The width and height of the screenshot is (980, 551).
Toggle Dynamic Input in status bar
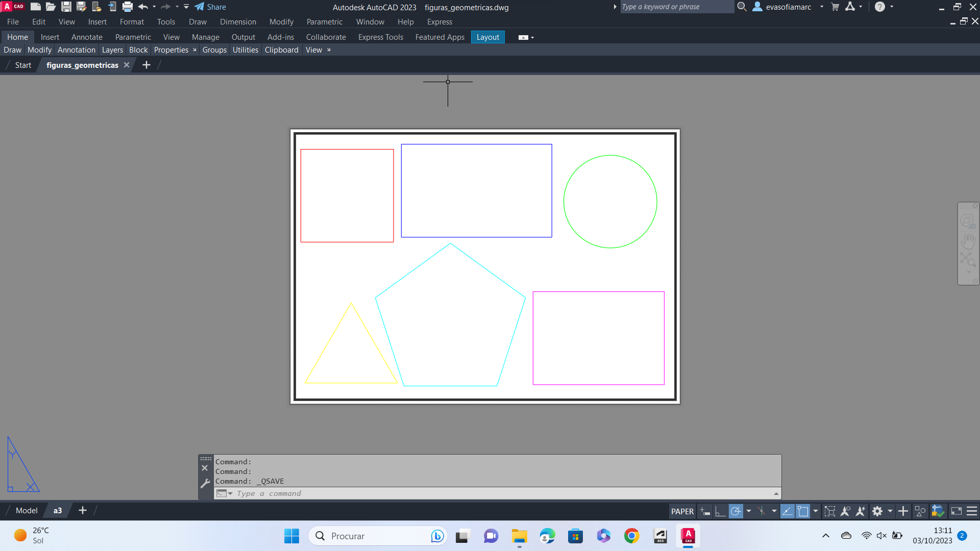coord(705,511)
